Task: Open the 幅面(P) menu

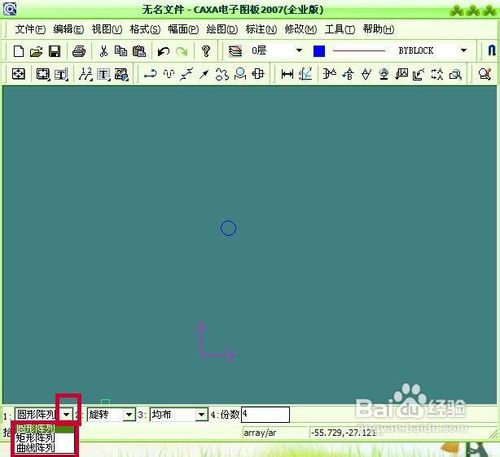Action: click(x=183, y=29)
